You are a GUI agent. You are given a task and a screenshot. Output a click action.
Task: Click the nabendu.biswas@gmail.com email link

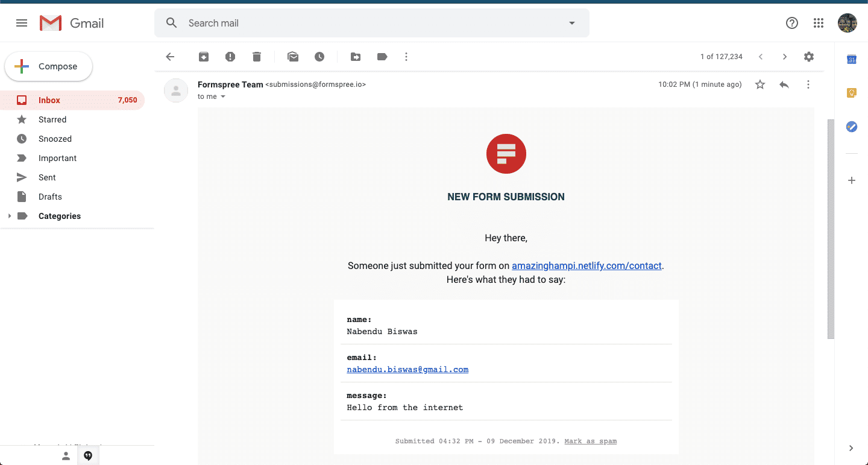coord(407,369)
